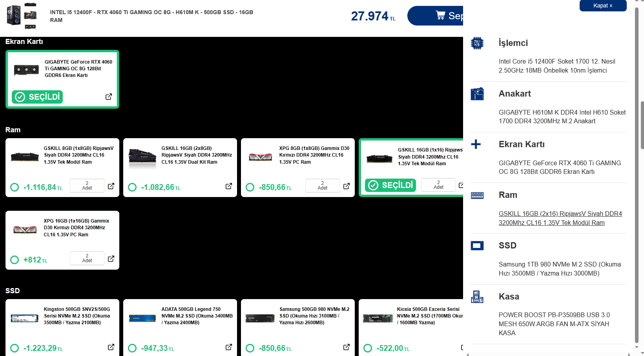Click the GIGABYTE RTX 4060 Ti card image
The image size is (644, 356).
point(26,70)
